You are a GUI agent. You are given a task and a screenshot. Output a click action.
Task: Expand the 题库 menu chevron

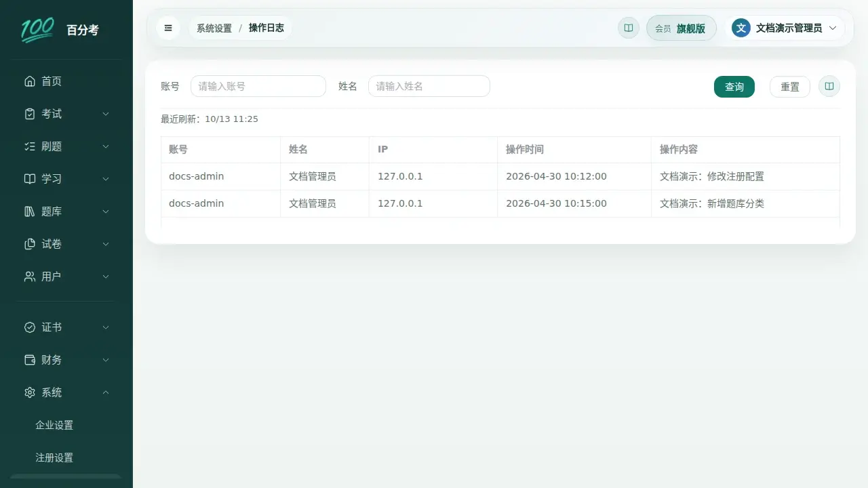(x=106, y=211)
